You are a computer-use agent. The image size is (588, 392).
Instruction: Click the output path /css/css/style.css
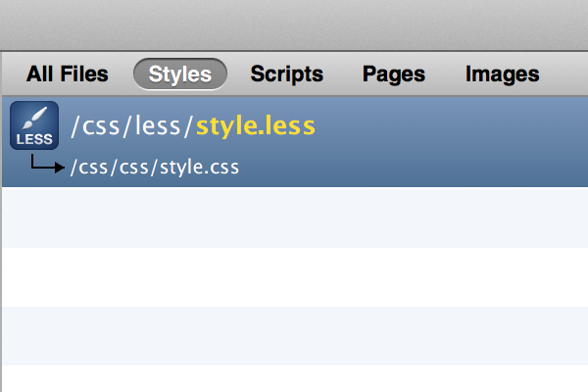click(x=155, y=167)
